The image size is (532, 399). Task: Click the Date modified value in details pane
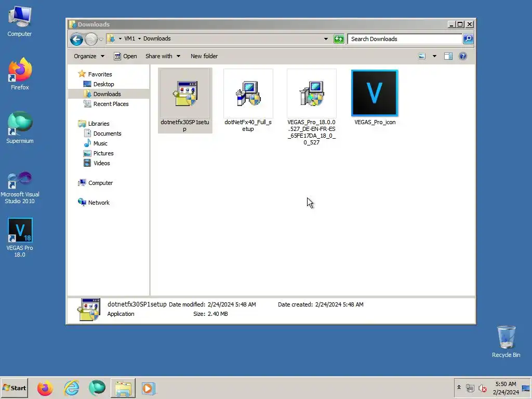click(232, 304)
